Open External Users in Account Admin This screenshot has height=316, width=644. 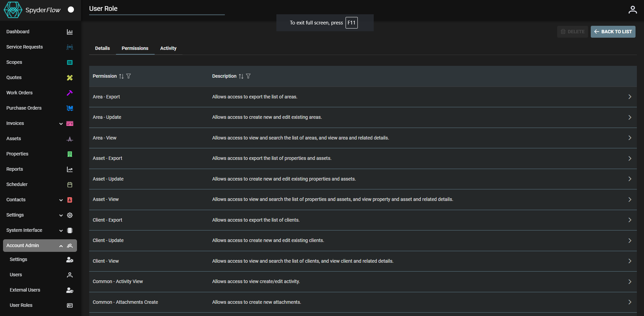tap(25, 290)
